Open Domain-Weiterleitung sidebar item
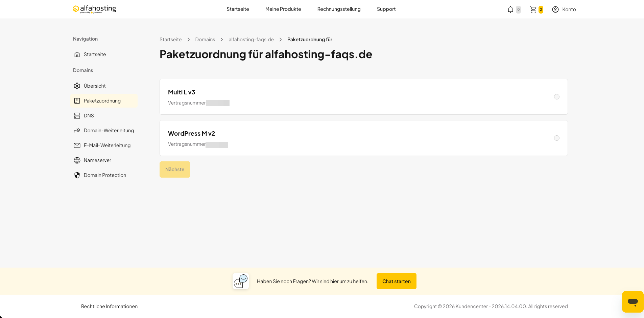644x318 pixels. (x=104, y=131)
